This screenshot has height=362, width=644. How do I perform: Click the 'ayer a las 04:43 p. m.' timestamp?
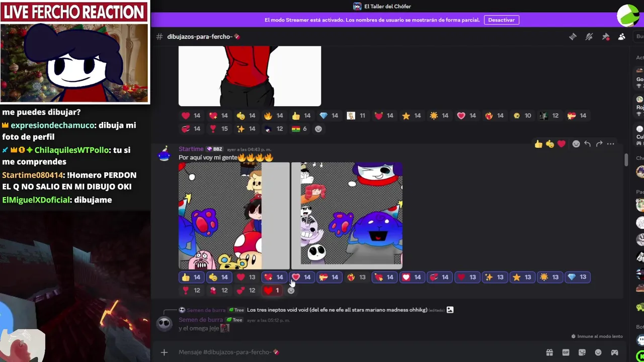249,149
